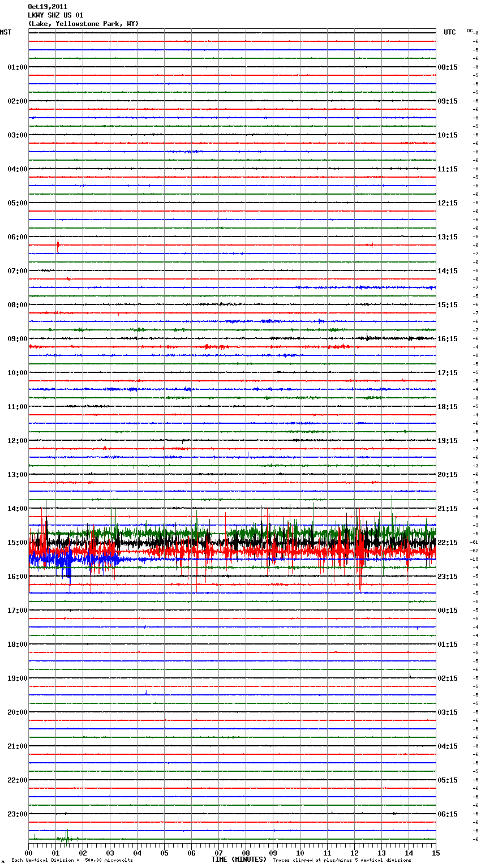Screen dimensions: 481x868
Task: Click the "06:15" UTC time label
Action: click(x=448, y=814)
